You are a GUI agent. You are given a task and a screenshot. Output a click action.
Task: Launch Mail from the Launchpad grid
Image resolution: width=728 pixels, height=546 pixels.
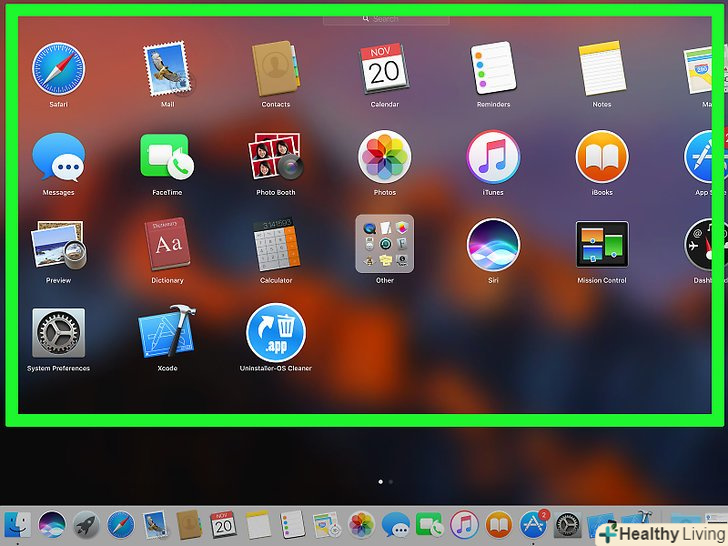point(167,69)
